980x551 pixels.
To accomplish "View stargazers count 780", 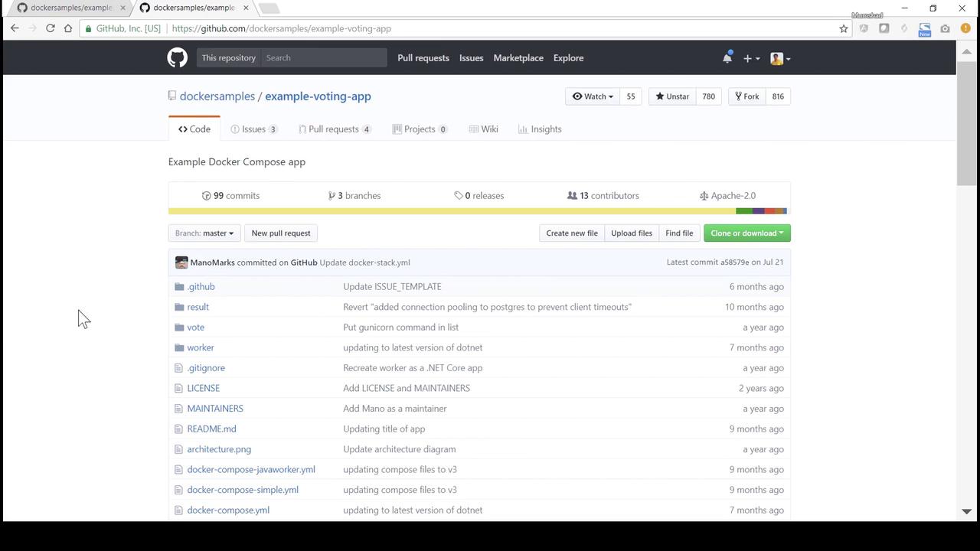I will coord(708,96).
